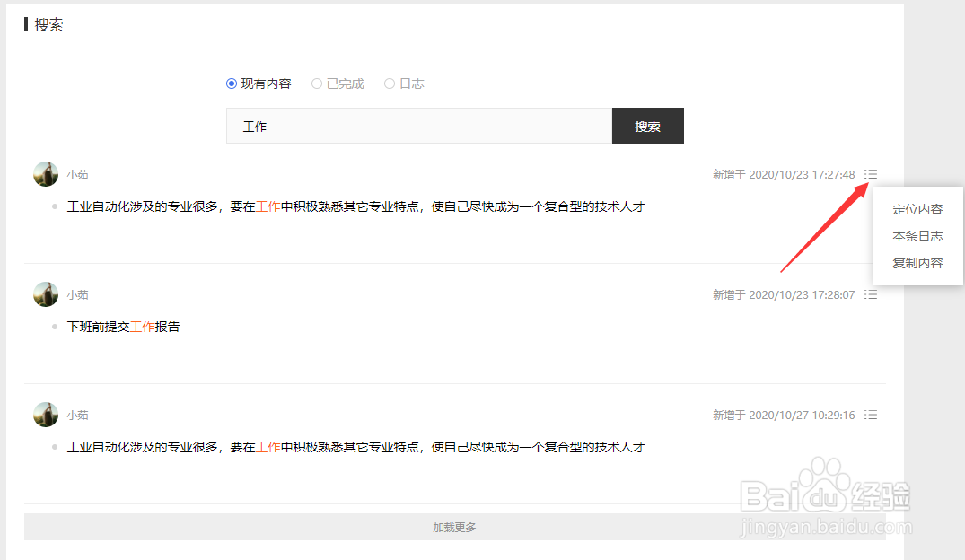Screen dimensions: 965x560
Task: Click the 加载更多 button
Action: (454, 527)
